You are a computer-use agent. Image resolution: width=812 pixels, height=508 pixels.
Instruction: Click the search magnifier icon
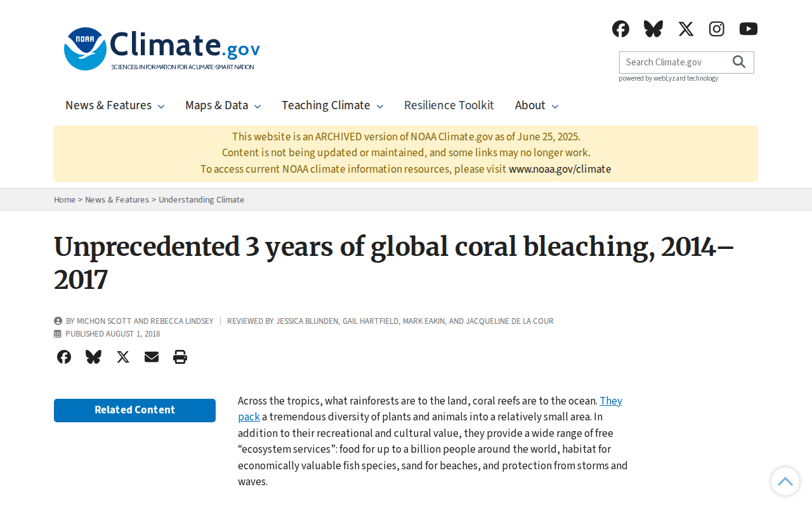click(739, 62)
